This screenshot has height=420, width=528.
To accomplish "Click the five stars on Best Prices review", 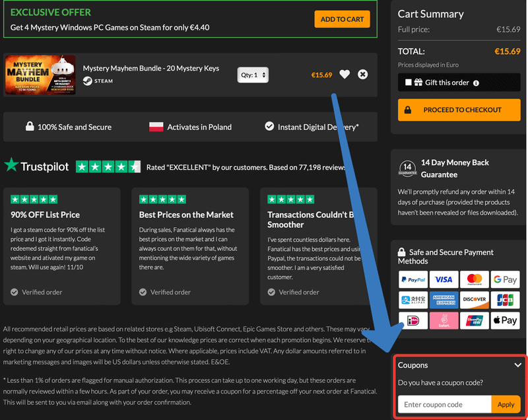I will [162, 199].
